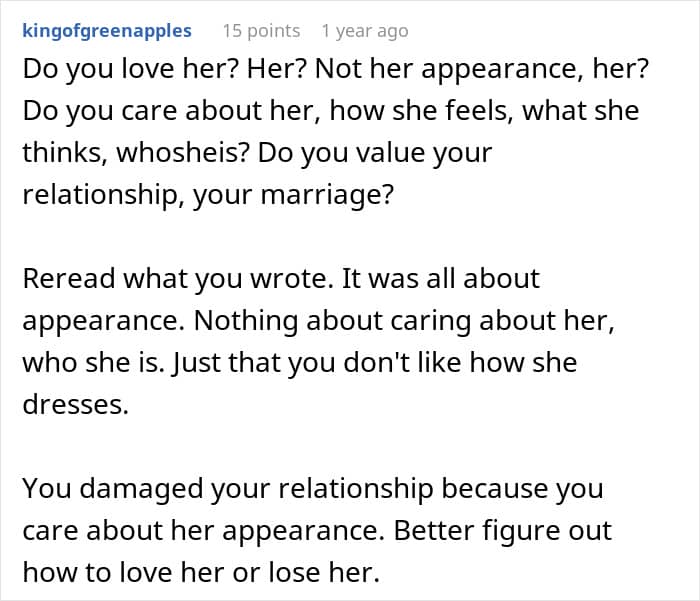Click the phrase "how she feels, what she"
Viewport: 700px width, 601px height.
484,112
